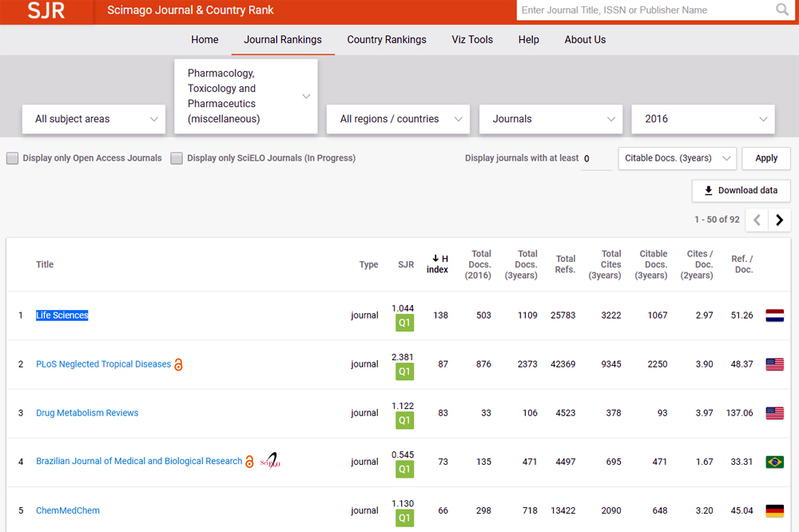Click Total Refs value 25783
Viewport: 799px width, 532px height.
(563, 316)
